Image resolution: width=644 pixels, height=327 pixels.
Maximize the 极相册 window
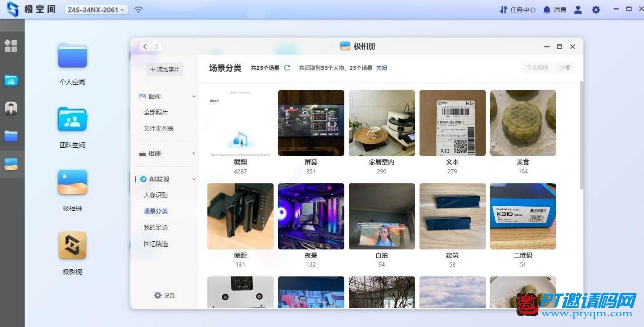pos(559,46)
